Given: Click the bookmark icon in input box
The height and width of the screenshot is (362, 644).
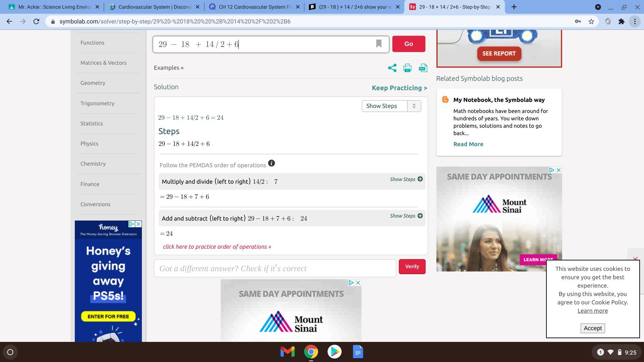Looking at the screenshot, I should click(x=379, y=44).
